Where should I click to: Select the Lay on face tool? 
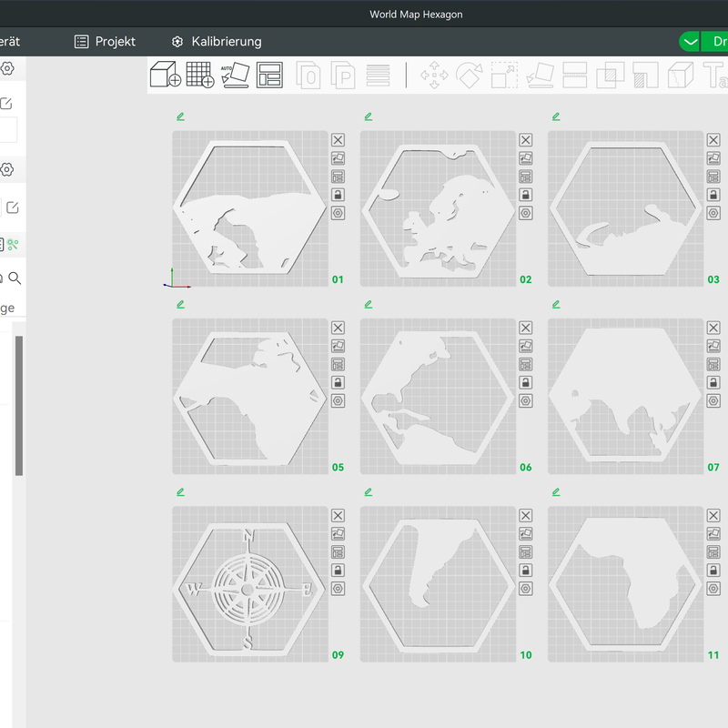click(x=540, y=75)
